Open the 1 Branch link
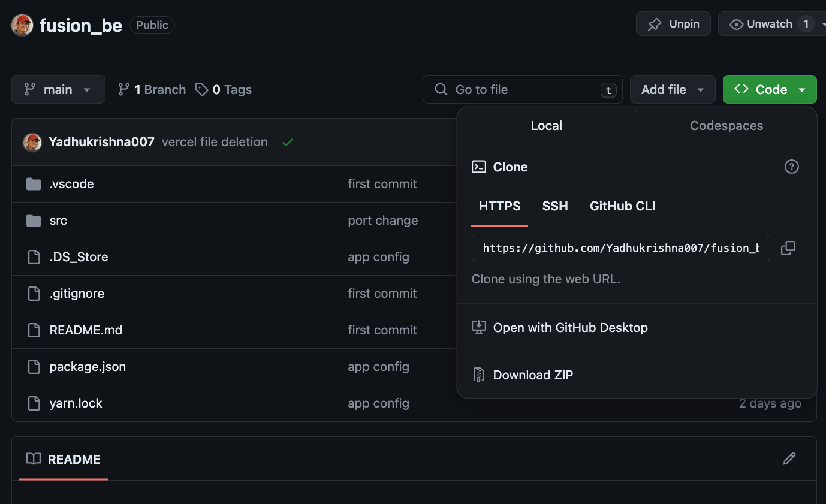The height and width of the screenshot is (504, 826). click(152, 89)
